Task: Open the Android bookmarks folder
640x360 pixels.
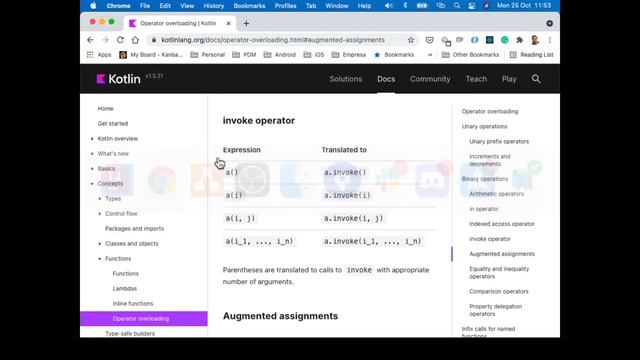Action: 280,55
